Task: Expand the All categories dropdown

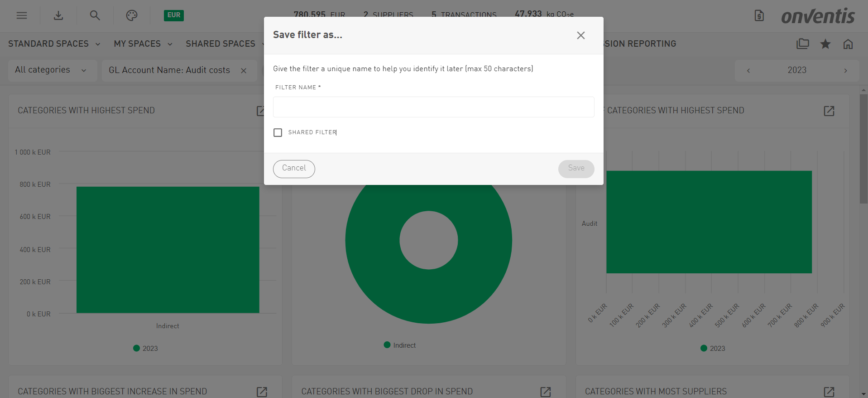Action: coord(52,70)
